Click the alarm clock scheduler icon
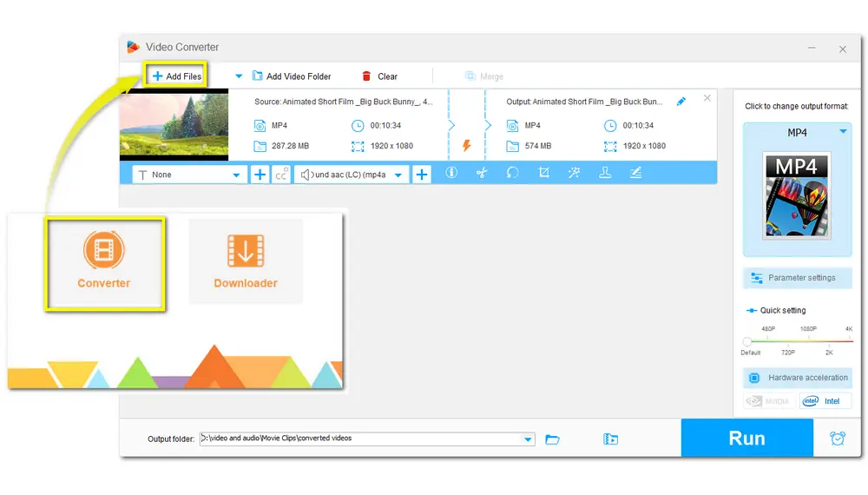This screenshot has height=495, width=868. [x=838, y=439]
